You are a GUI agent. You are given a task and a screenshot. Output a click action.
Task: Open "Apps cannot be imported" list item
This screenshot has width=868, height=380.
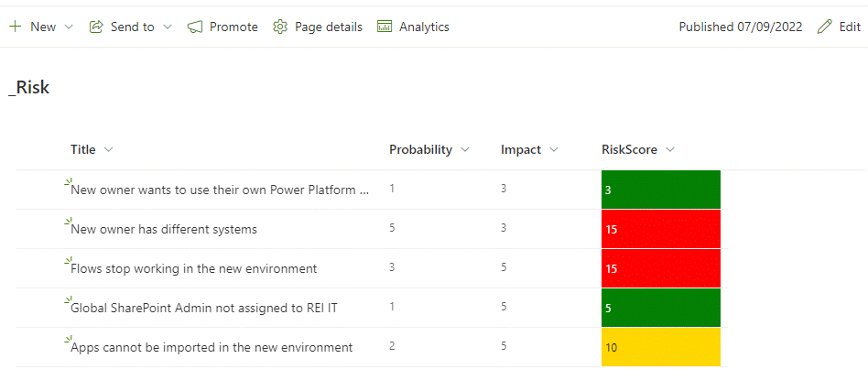click(212, 347)
